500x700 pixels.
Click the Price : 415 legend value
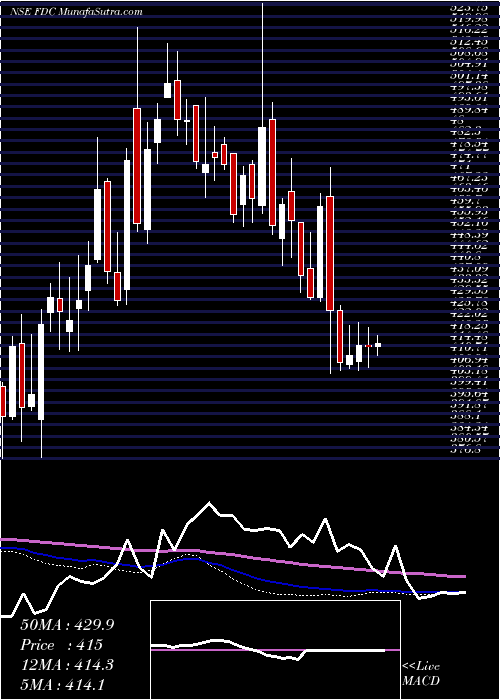click(62, 645)
